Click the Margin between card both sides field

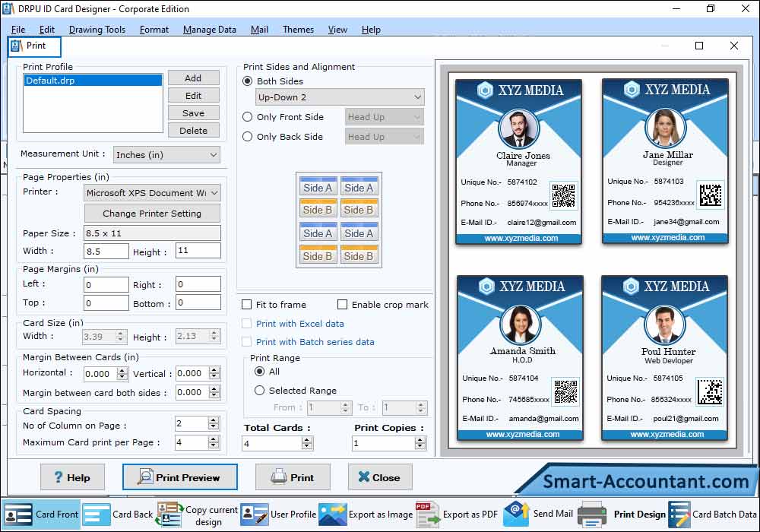192,392
